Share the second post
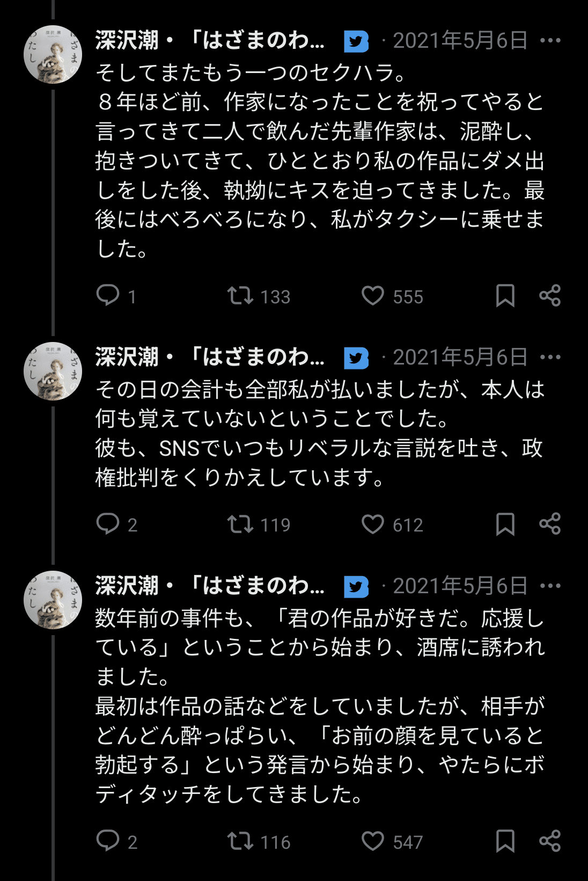Viewport: 588px width, 881px height. click(550, 523)
